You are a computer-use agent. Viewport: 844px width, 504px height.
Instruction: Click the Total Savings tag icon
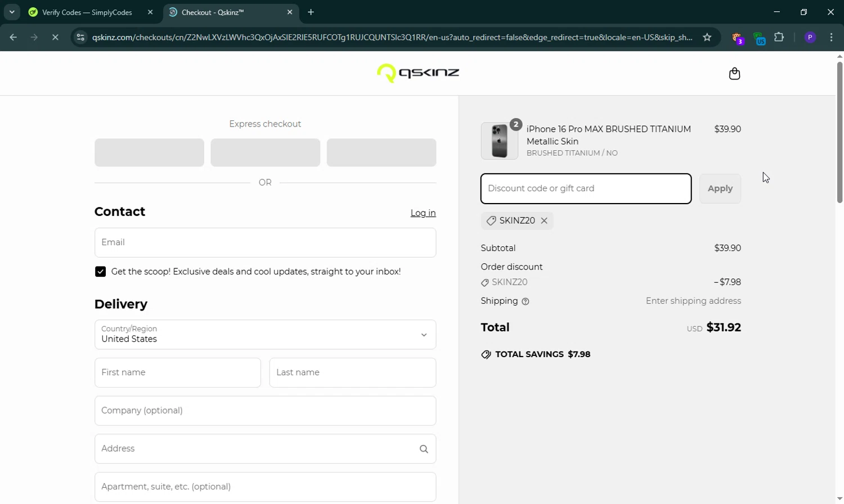pos(486,354)
